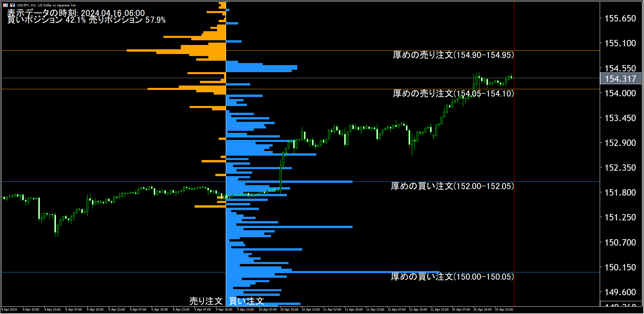
Task: Click the 154.550 price axis label
Action: pyautogui.click(x=620, y=68)
